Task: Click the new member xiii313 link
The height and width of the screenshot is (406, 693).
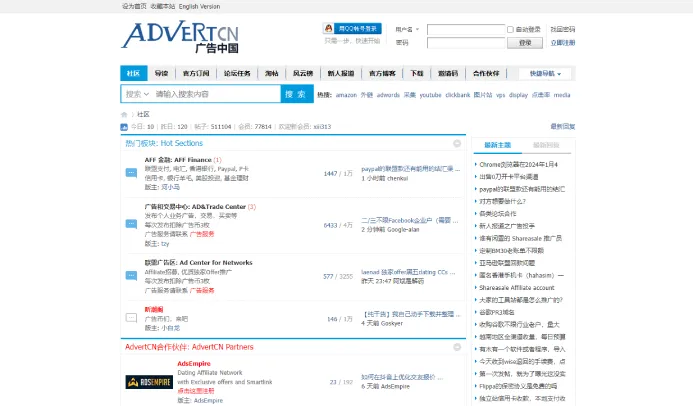Action: (x=322, y=127)
